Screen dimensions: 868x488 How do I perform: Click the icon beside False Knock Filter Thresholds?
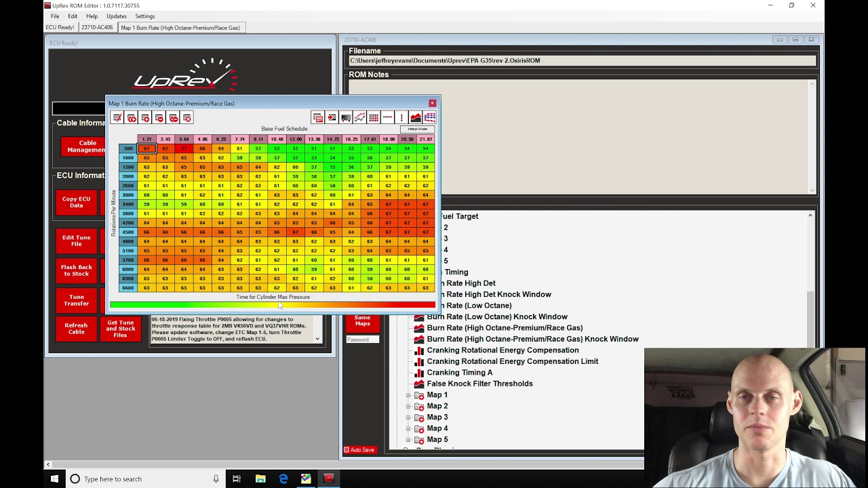[x=419, y=384]
